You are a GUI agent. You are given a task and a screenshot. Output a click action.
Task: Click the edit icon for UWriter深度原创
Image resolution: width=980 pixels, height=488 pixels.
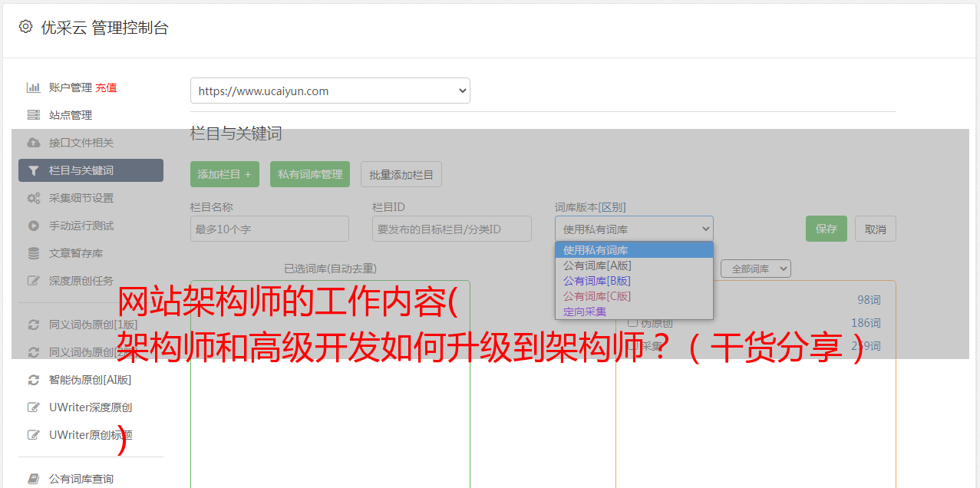click(x=33, y=407)
